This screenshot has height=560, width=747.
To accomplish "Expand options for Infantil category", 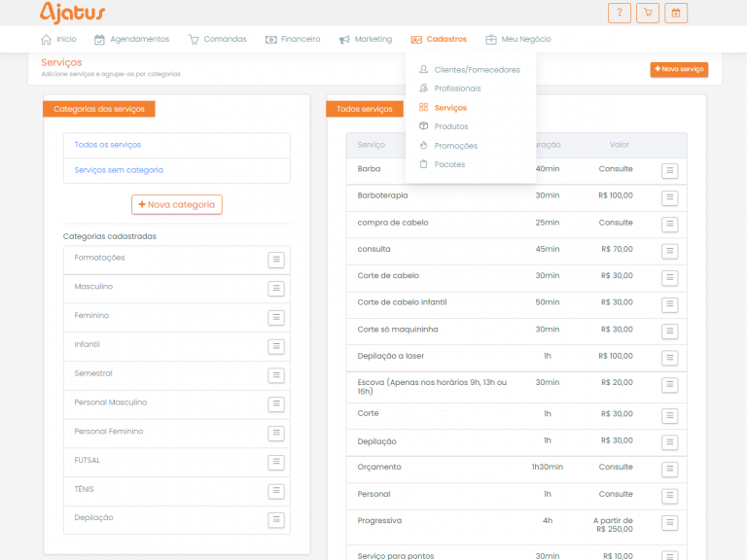I will point(276,346).
